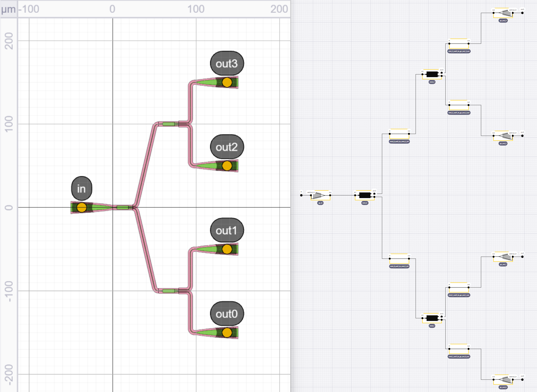The image size is (537, 392).
Task: Click the orange port marker under out1
Action: pyautogui.click(x=227, y=249)
